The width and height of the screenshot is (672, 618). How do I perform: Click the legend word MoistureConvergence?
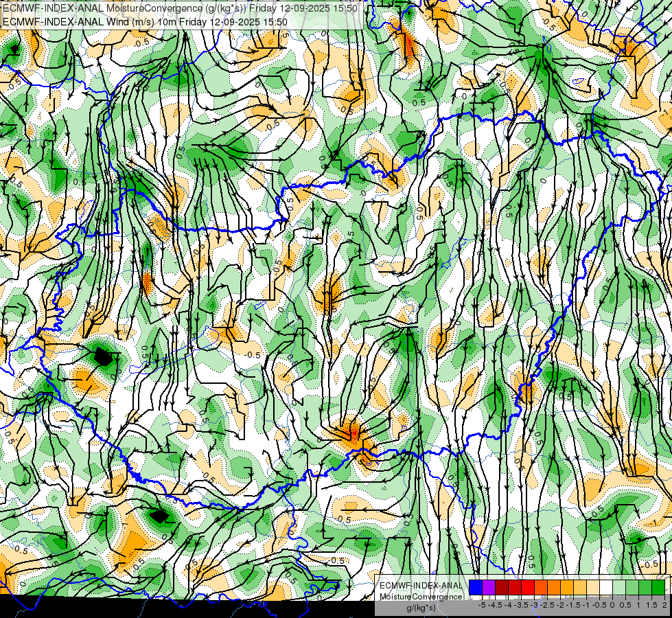click(x=421, y=597)
